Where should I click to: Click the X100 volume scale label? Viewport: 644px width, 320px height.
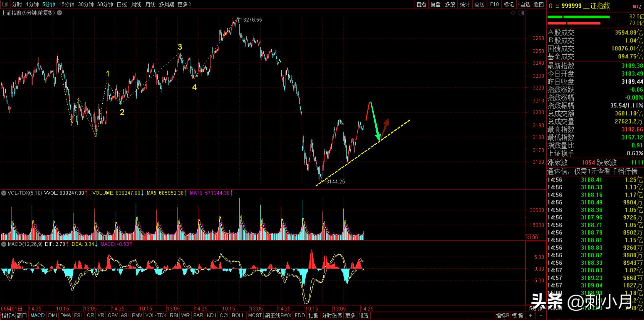pyautogui.click(x=532, y=237)
